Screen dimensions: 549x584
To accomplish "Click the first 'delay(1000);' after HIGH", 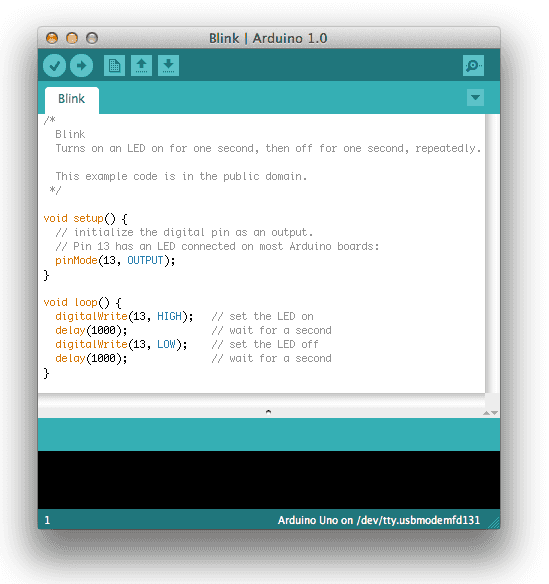I will point(91,330).
